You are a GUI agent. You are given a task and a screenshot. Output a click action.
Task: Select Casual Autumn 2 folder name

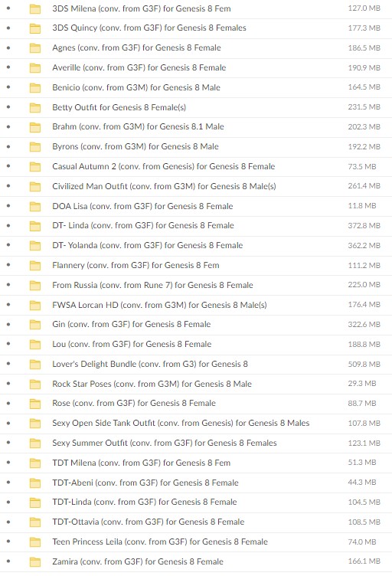[163, 166]
